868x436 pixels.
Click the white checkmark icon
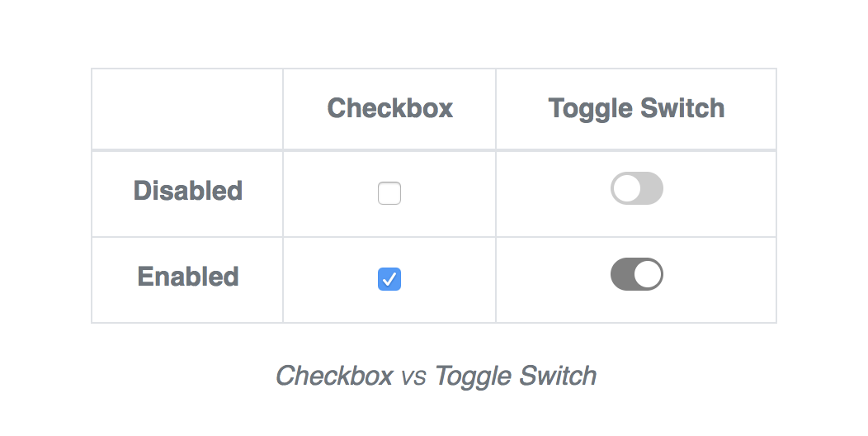(x=389, y=279)
